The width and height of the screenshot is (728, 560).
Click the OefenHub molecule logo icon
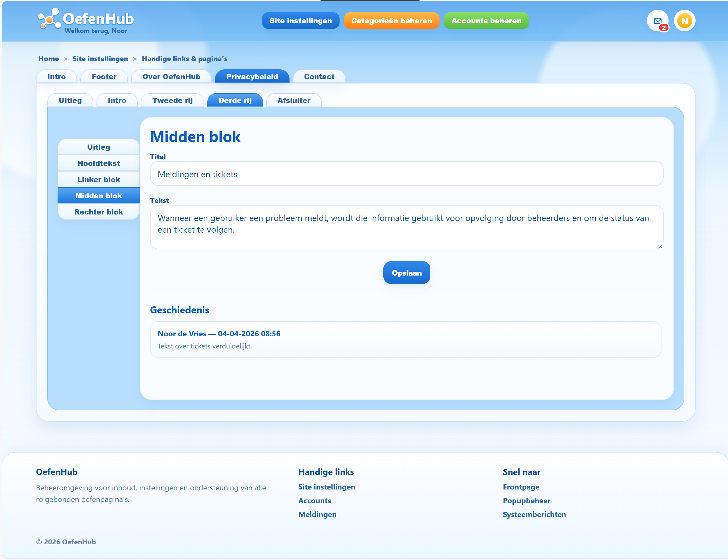[x=49, y=19]
